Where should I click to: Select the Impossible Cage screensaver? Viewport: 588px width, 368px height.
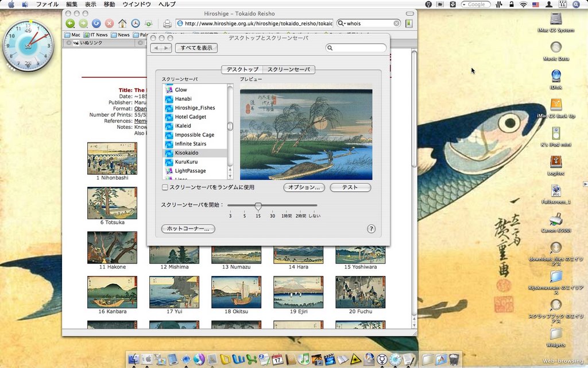[x=195, y=135]
